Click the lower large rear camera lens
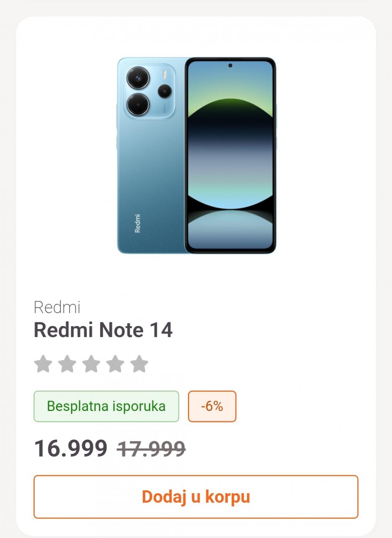This screenshot has height=538, width=392. (x=138, y=104)
